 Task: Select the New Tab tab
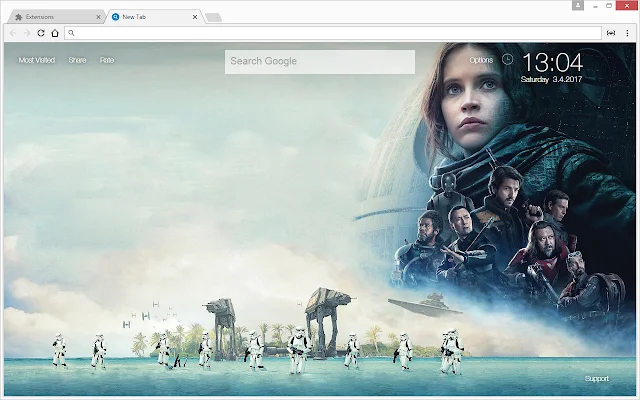click(153, 17)
